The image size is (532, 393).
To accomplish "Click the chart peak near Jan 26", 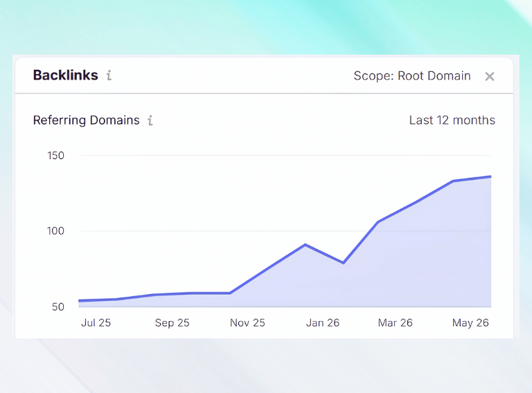I will click(305, 244).
